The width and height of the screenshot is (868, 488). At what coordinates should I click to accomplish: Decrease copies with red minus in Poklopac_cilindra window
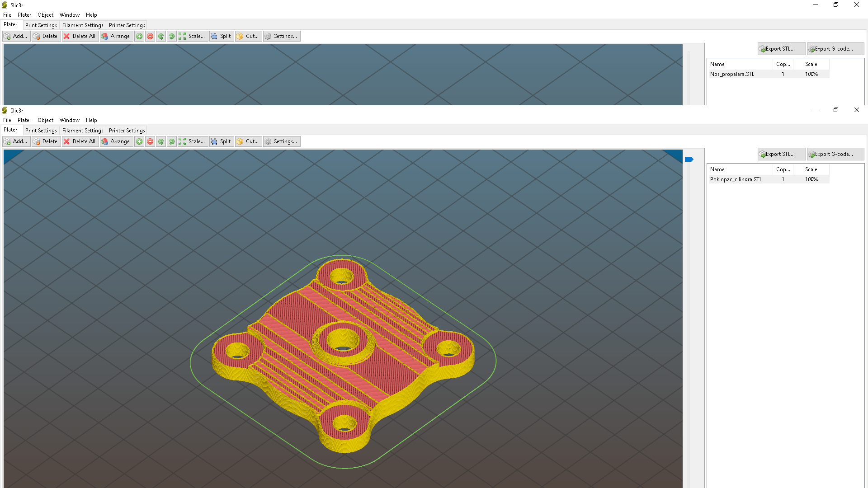click(150, 141)
